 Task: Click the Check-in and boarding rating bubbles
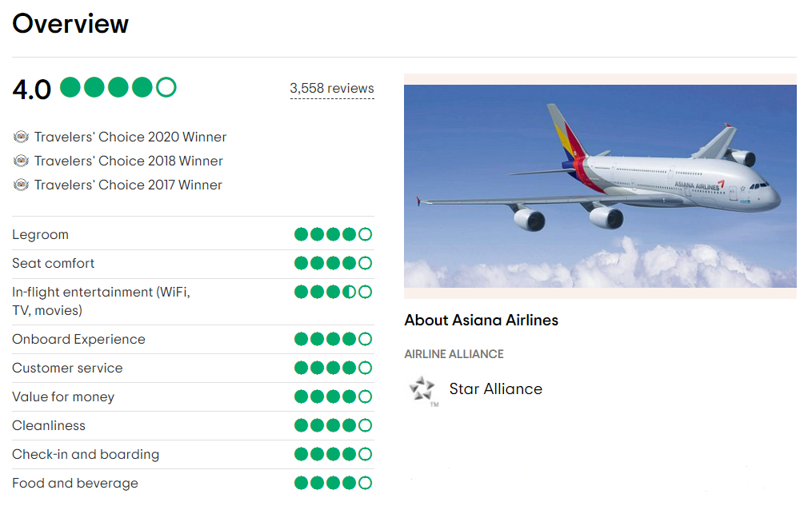[x=333, y=454]
